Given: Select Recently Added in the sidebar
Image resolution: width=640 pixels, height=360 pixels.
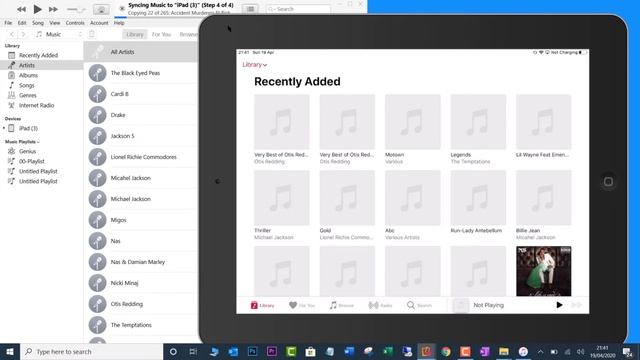Looking at the screenshot, I should pyautogui.click(x=38, y=55).
